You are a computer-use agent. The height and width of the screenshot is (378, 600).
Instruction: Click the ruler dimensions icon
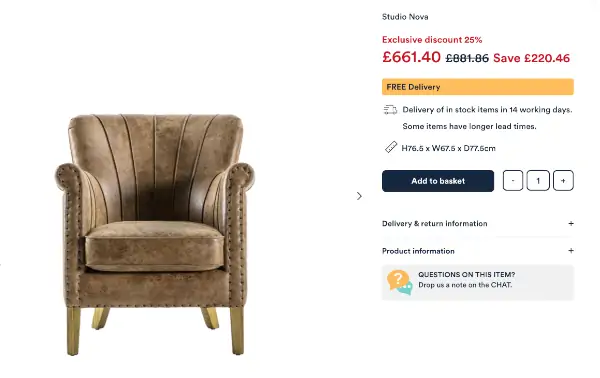pyautogui.click(x=391, y=147)
